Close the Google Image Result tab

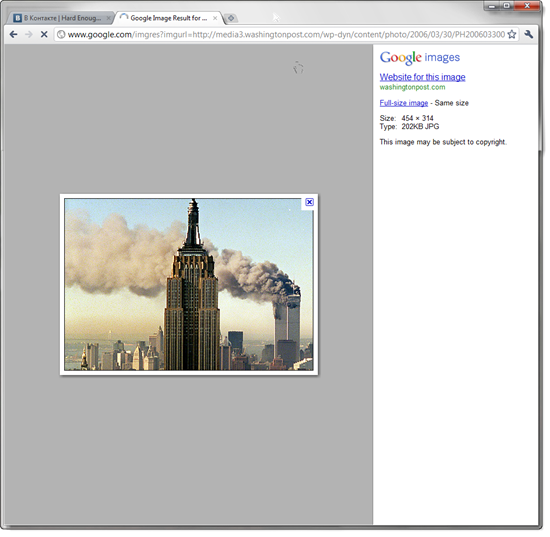[x=215, y=18]
